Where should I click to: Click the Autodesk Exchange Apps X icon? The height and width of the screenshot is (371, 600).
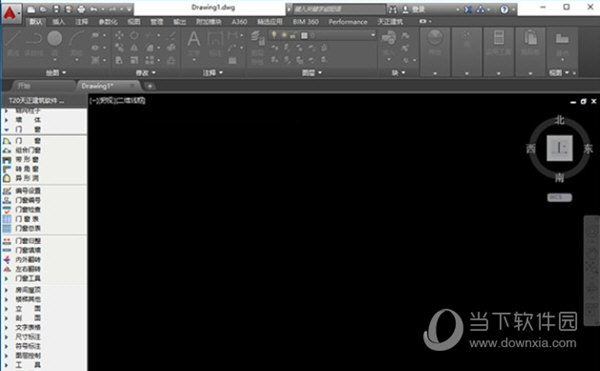click(x=468, y=10)
